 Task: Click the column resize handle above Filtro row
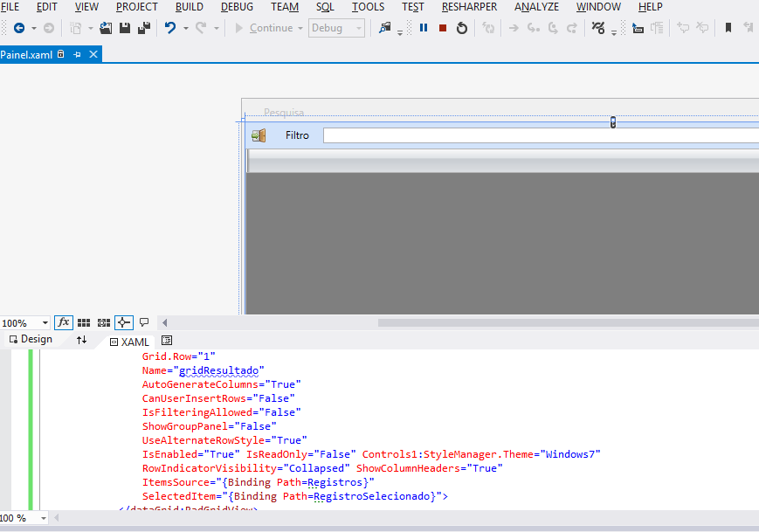(x=613, y=122)
